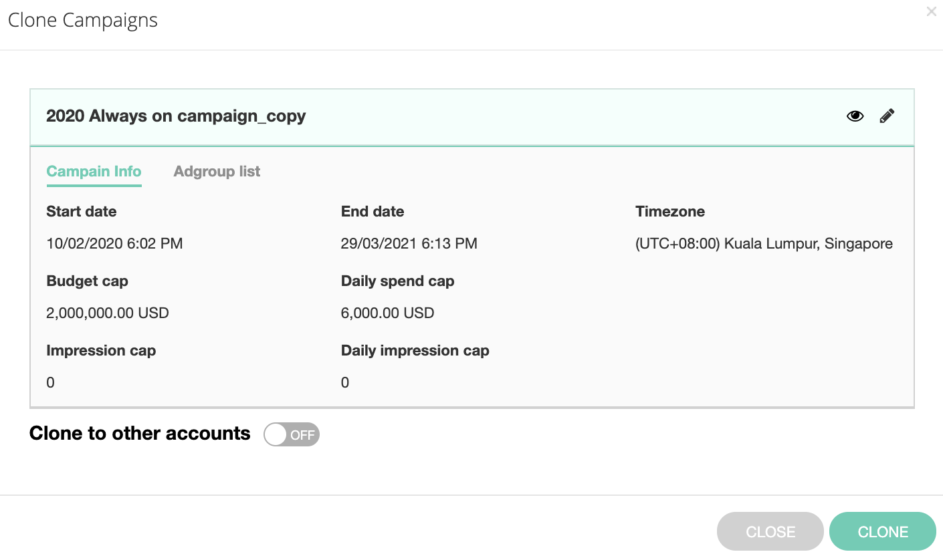Click the value under Daily impression cap
The image size is (943, 560).
[x=345, y=382]
